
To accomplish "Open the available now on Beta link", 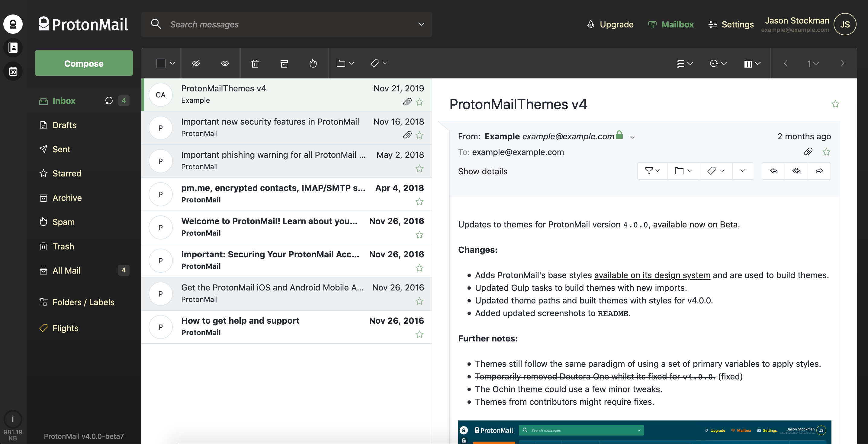I will click(695, 224).
